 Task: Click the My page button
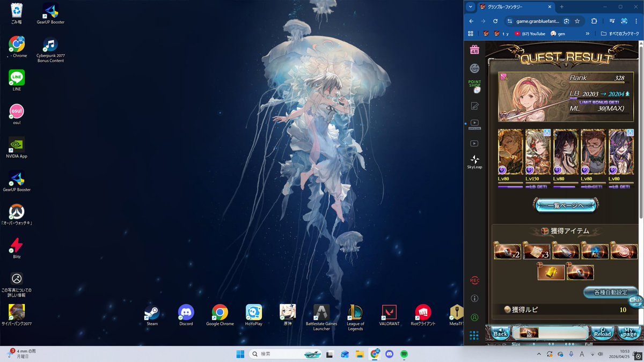(x=628, y=333)
